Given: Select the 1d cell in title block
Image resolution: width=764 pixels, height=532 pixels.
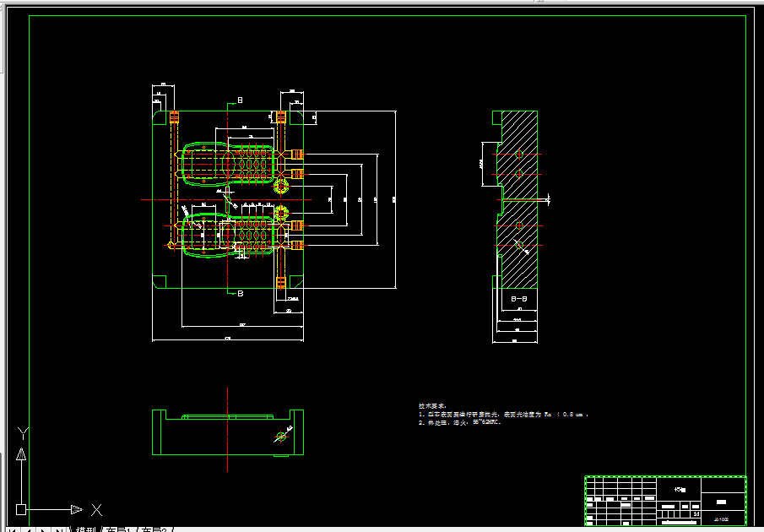Looking at the screenshot, I should pos(696,514).
